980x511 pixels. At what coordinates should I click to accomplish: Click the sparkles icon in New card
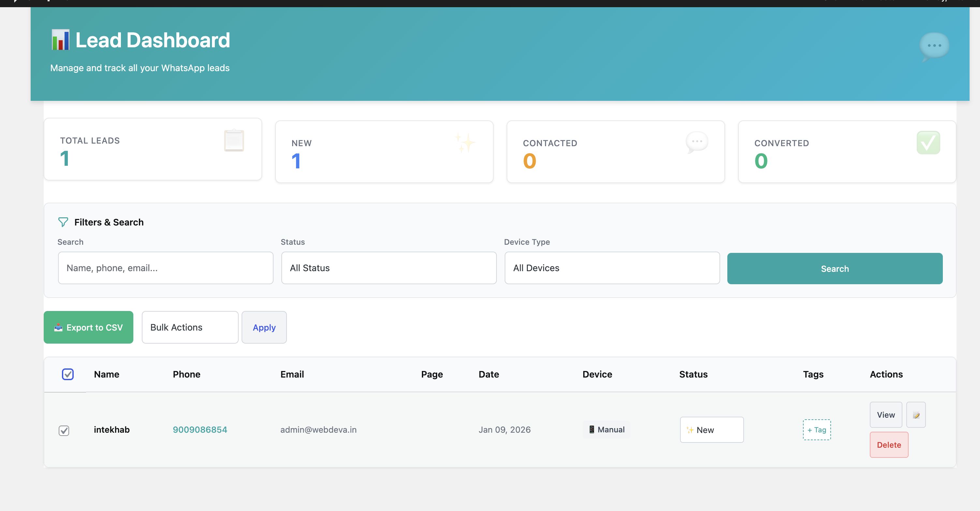(x=465, y=143)
